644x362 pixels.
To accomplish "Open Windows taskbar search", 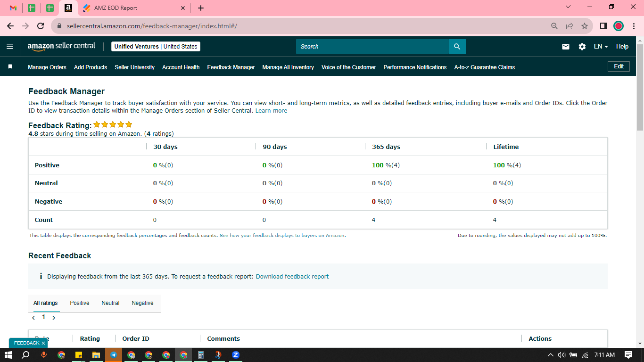I will (x=26, y=355).
